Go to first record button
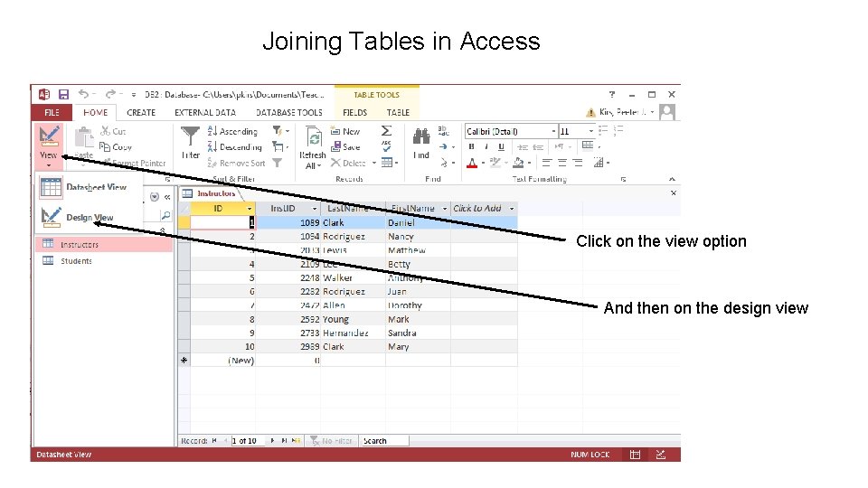Image resolution: width=868 pixels, height=488 pixels. 214,441
